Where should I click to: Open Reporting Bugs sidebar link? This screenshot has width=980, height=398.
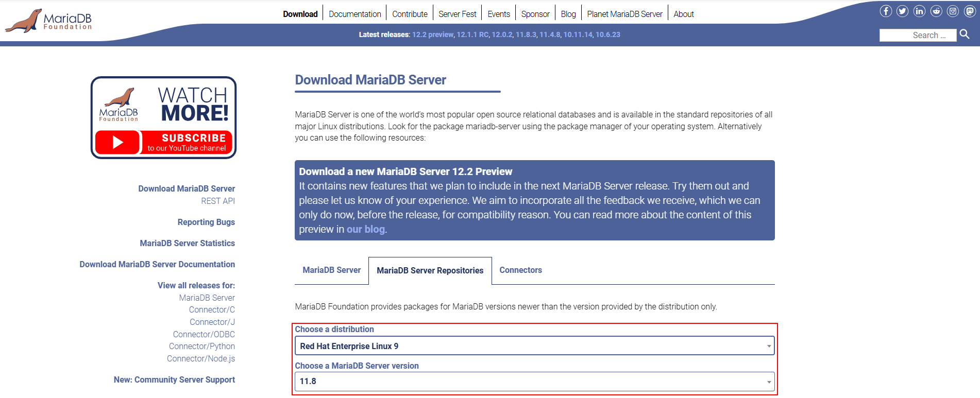(x=206, y=222)
